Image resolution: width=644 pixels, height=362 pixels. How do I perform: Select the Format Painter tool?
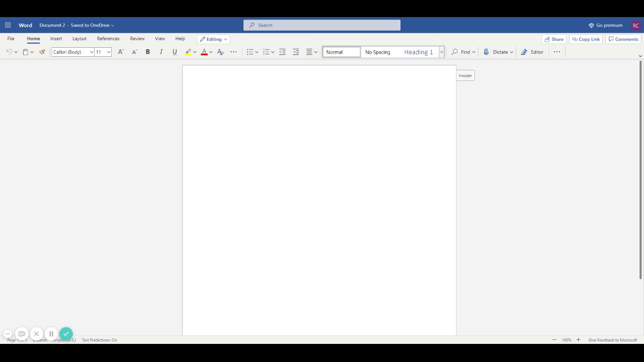pyautogui.click(x=42, y=52)
